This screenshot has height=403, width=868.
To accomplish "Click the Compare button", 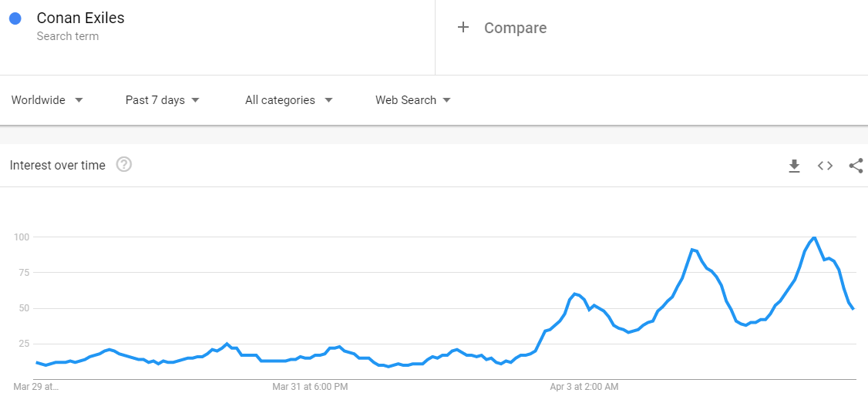I will (x=515, y=28).
